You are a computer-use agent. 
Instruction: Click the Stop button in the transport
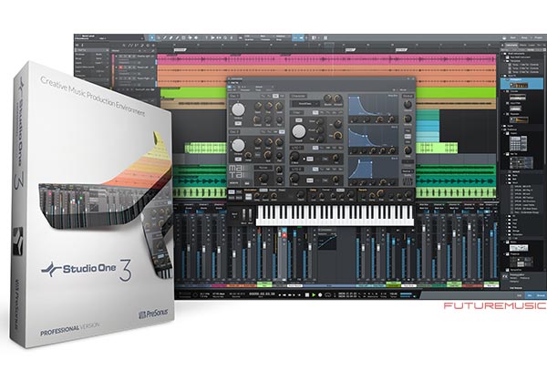307,295
